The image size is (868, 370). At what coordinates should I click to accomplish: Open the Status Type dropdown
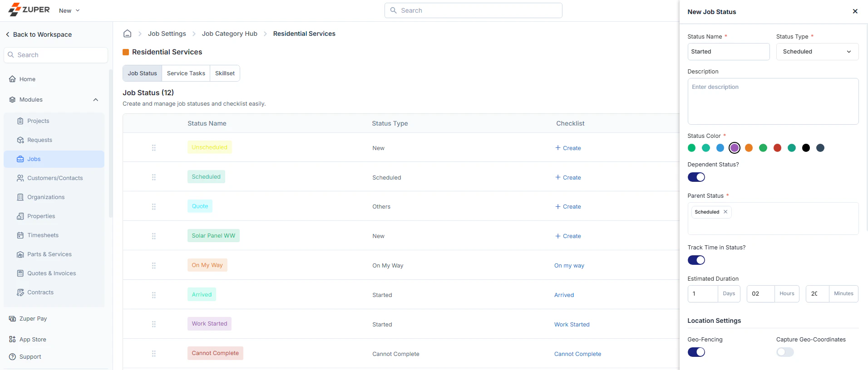[817, 52]
